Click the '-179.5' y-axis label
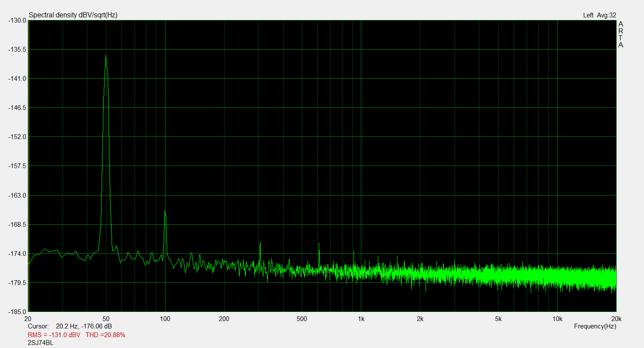The height and width of the screenshot is (348, 644). pos(17,283)
